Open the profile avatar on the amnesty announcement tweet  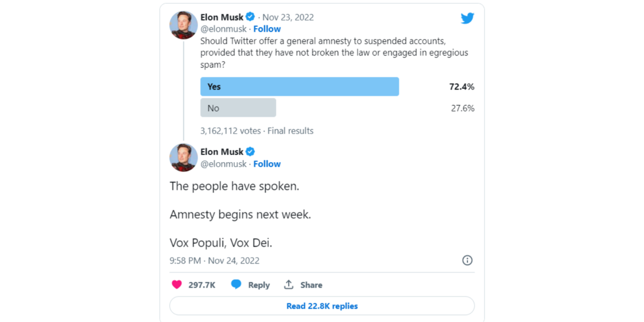pyautogui.click(x=184, y=158)
